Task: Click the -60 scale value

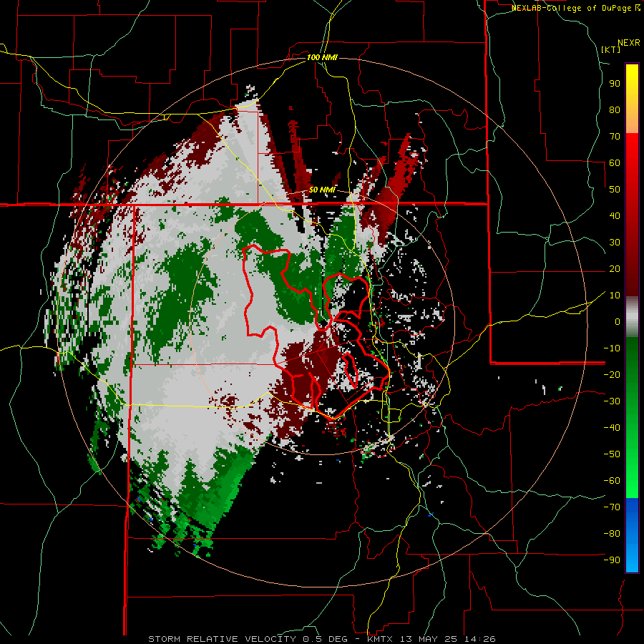Action: [x=612, y=481]
